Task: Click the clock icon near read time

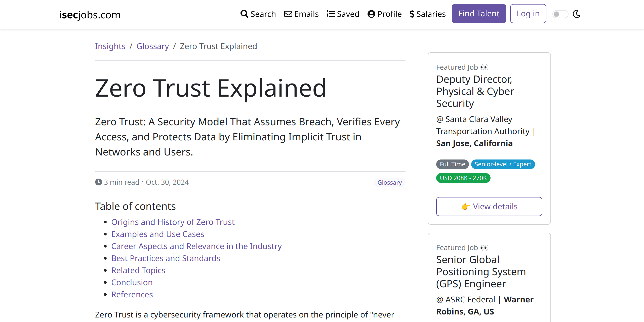Action: coord(98,182)
